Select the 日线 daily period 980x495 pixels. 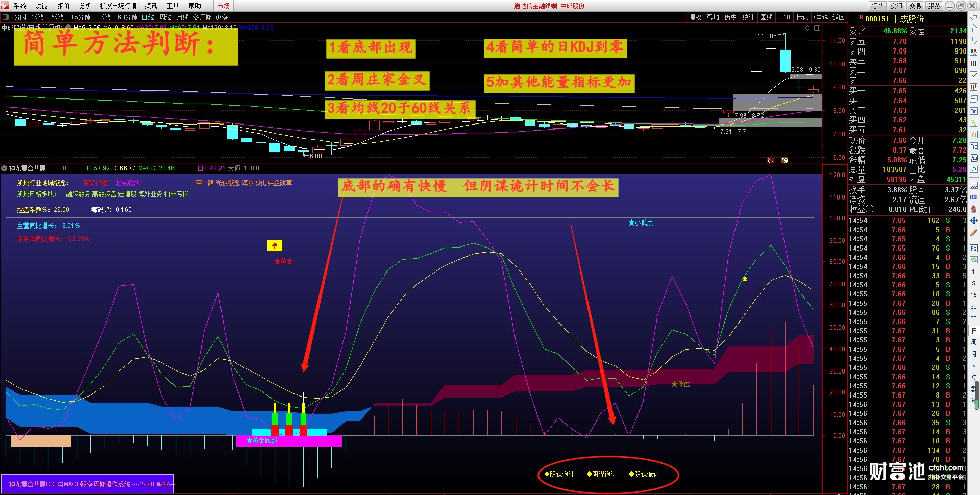tap(148, 17)
